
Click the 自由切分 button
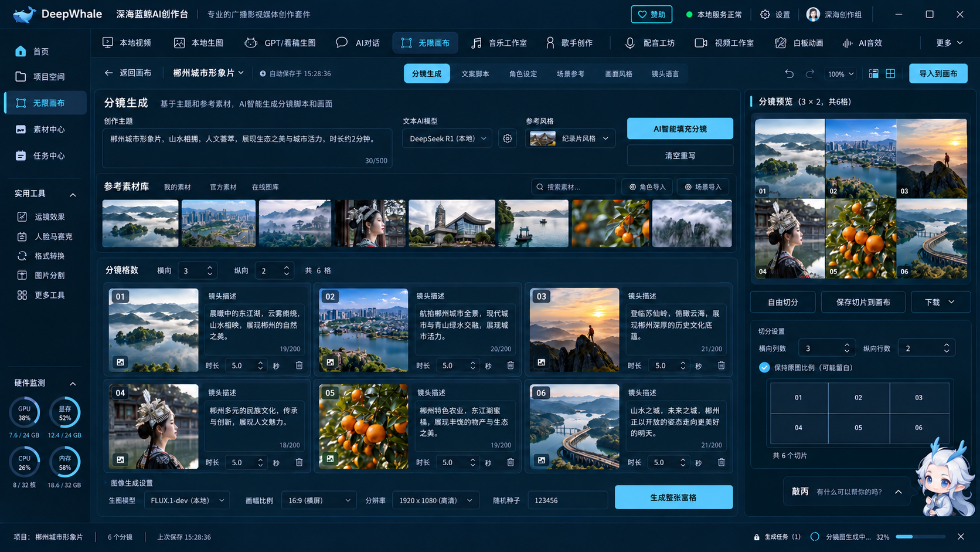[x=783, y=302]
